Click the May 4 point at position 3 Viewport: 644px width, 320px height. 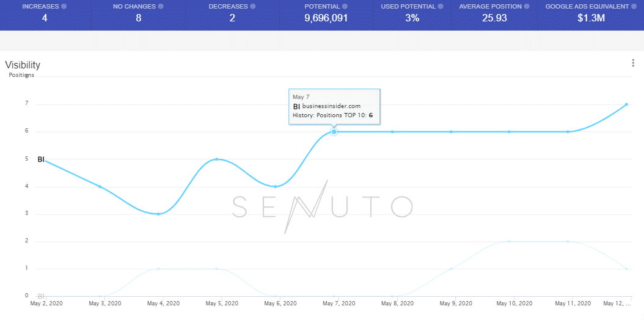(x=158, y=214)
